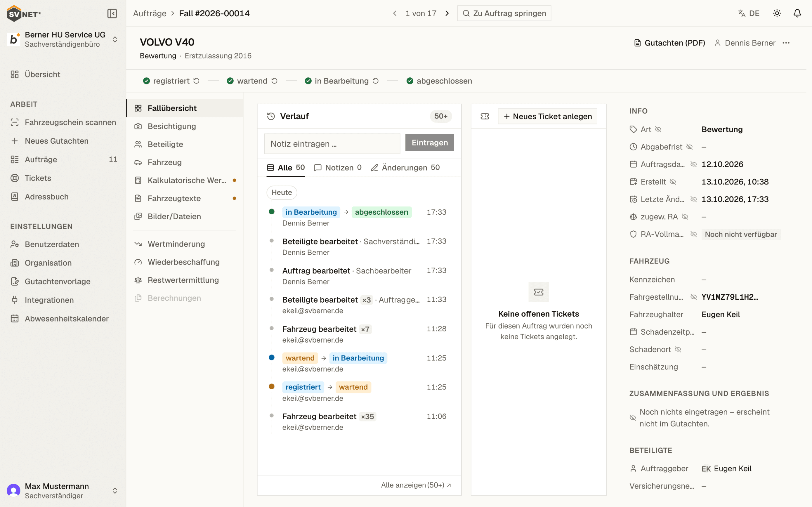Open Tickets in sidebar

tap(63, 178)
